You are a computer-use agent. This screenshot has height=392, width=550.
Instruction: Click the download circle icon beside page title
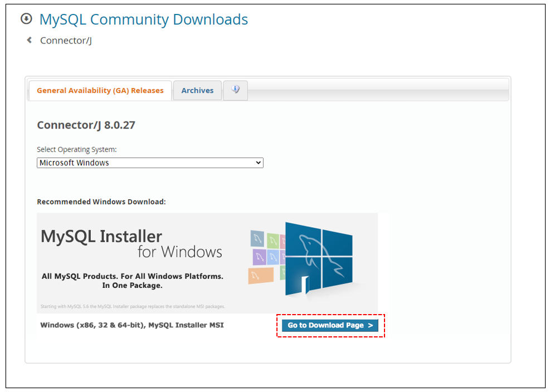[26, 18]
